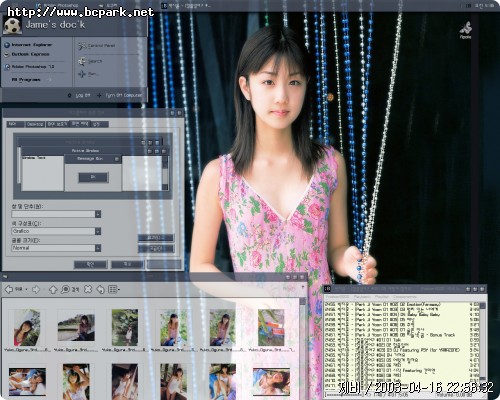
Task: Click the foobar2000 title bar icon
Action: point(327,289)
